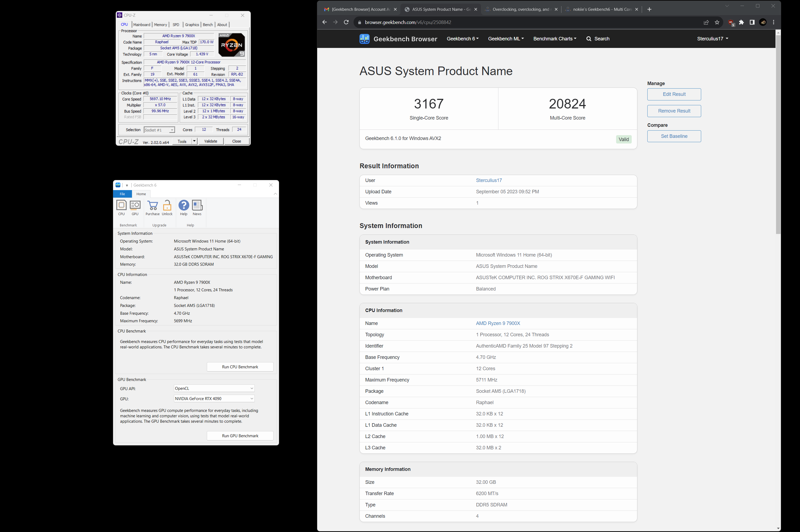The image size is (800, 532).
Task: Close the nokiie's Geekbench6 tab
Action: (x=637, y=9)
